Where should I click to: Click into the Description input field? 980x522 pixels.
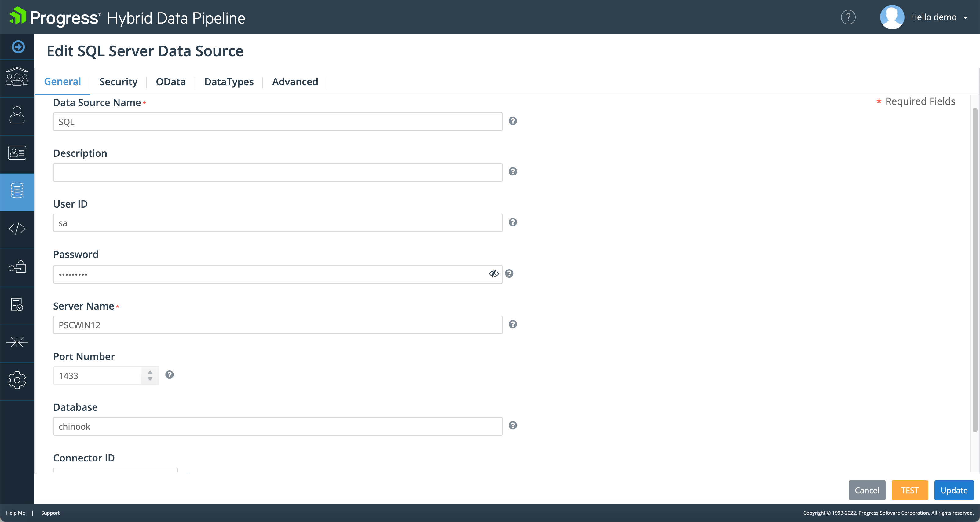(277, 172)
